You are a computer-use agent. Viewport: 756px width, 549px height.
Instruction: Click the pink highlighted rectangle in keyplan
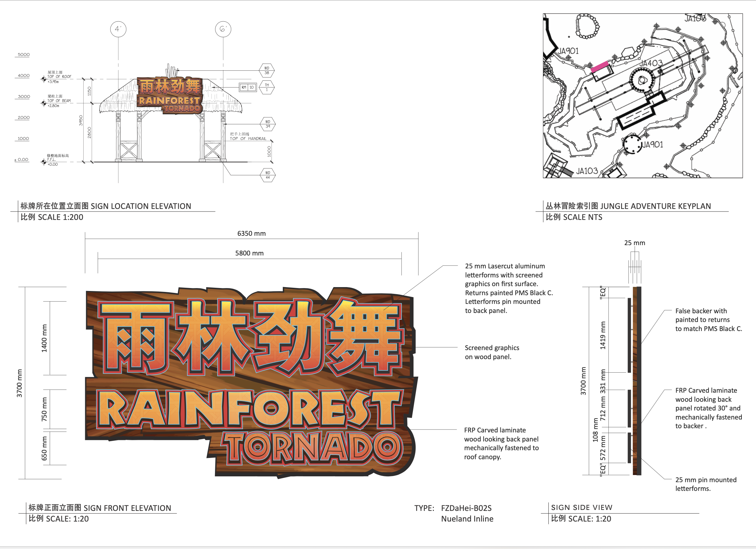coord(600,67)
